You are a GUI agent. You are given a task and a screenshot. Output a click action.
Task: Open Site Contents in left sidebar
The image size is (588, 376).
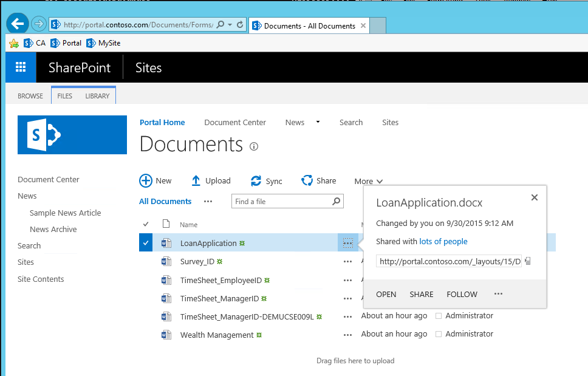41,279
